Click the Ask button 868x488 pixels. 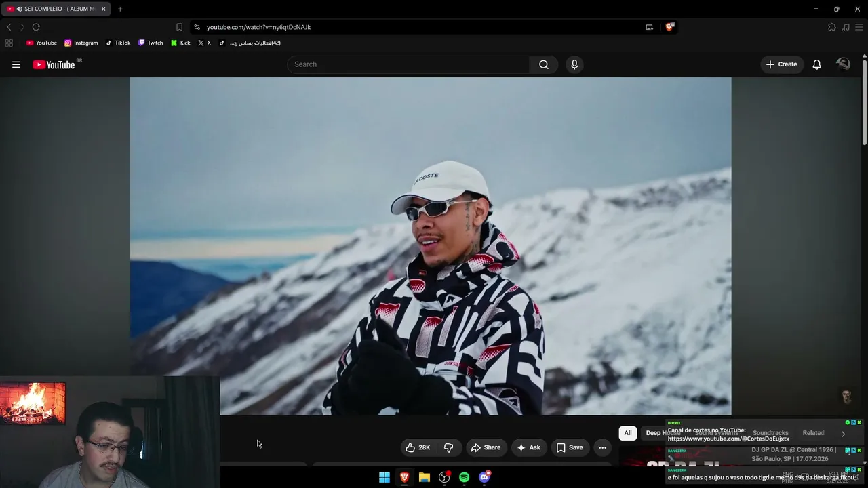point(528,447)
